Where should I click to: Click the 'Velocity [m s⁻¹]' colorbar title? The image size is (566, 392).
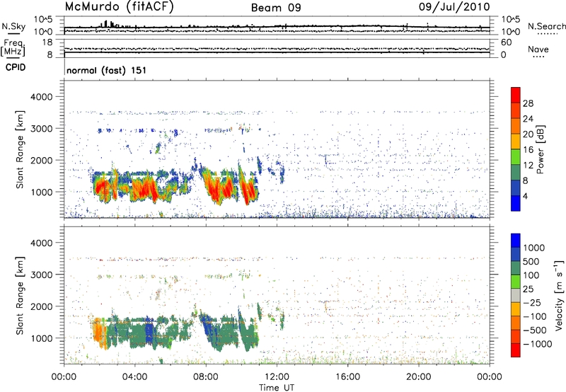tap(559, 295)
